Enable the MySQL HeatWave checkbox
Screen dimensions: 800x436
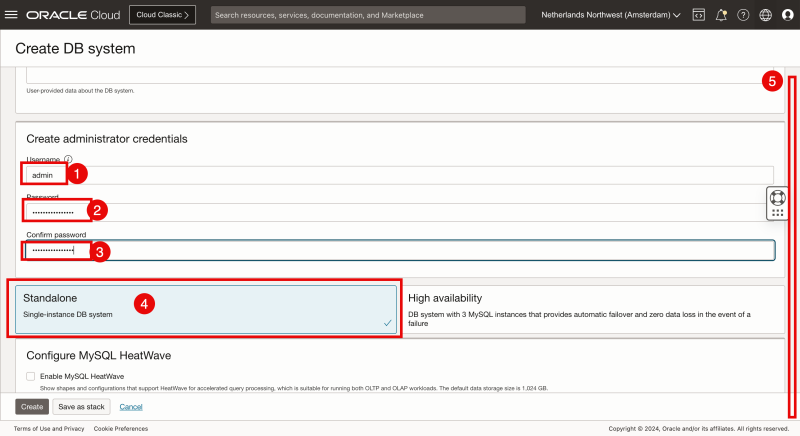[x=31, y=376]
